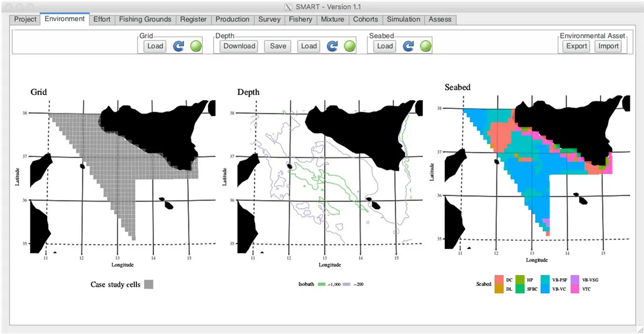The width and height of the screenshot is (644, 334).
Task: Load the Grid file
Action: (x=155, y=46)
